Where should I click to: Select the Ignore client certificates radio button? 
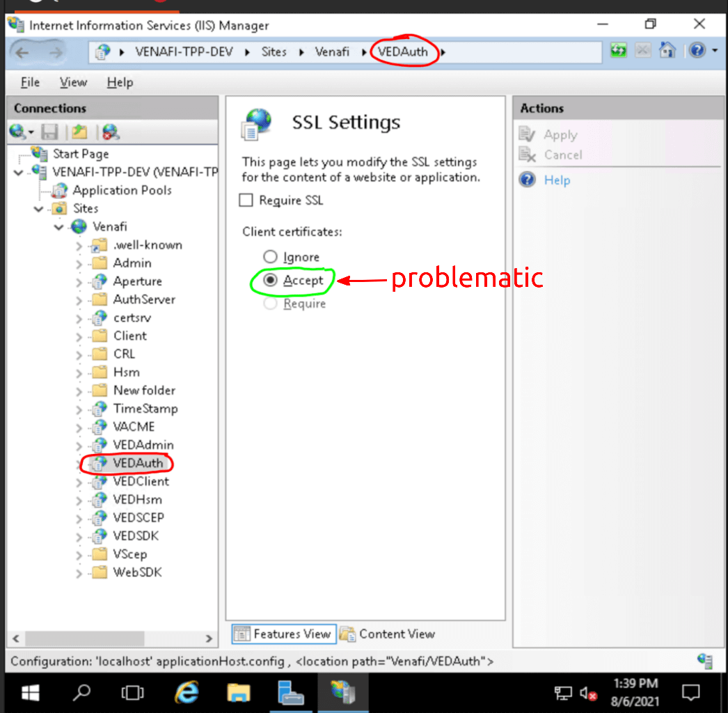[270, 256]
